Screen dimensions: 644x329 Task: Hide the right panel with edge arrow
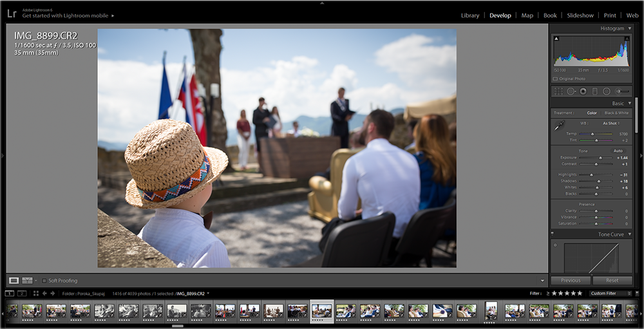(x=641, y=156)
